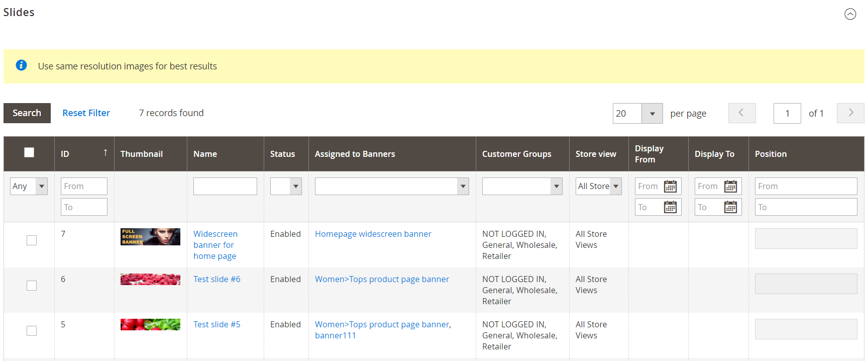868x361 pixels.
Task: Click the Search button
Action: 27,113
